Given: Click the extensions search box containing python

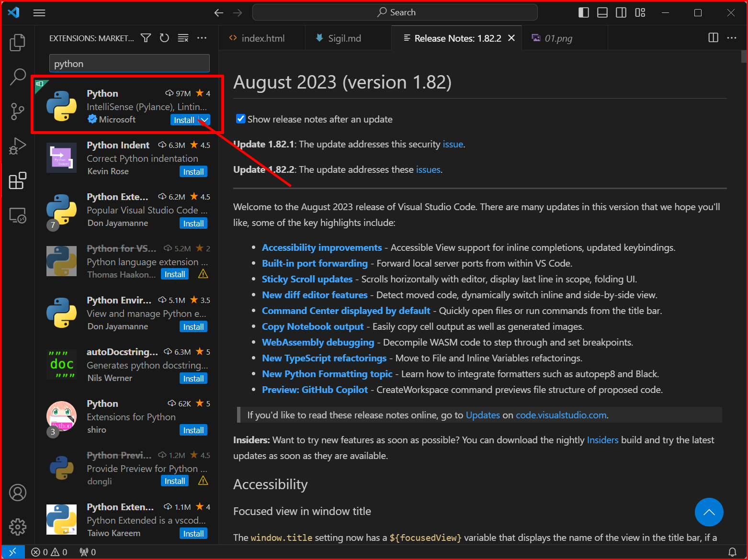Looking at the screenshot, I should 129,64.
